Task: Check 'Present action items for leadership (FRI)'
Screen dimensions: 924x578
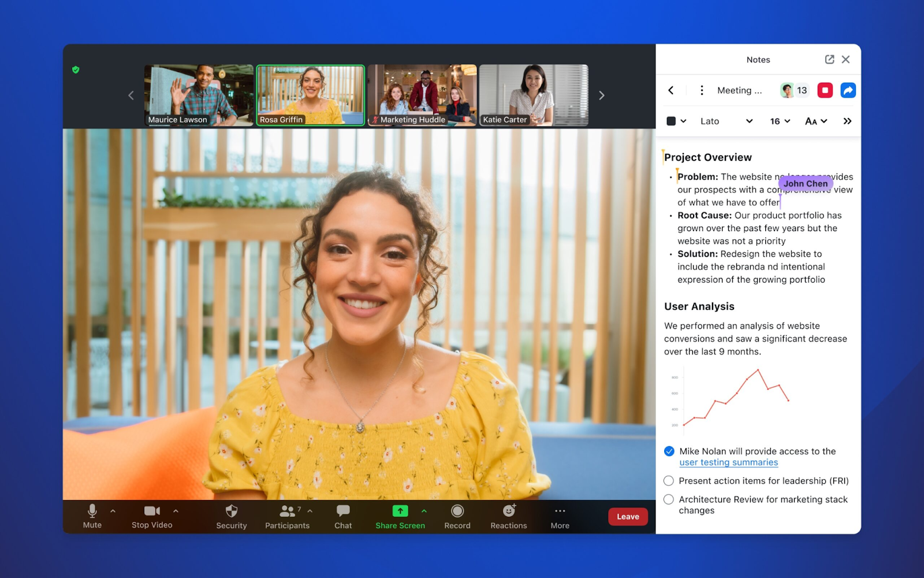Action: [668, 480]
